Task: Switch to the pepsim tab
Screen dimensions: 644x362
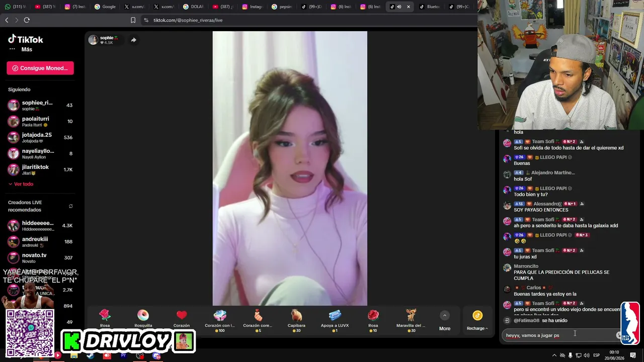Action: point(282,7)
